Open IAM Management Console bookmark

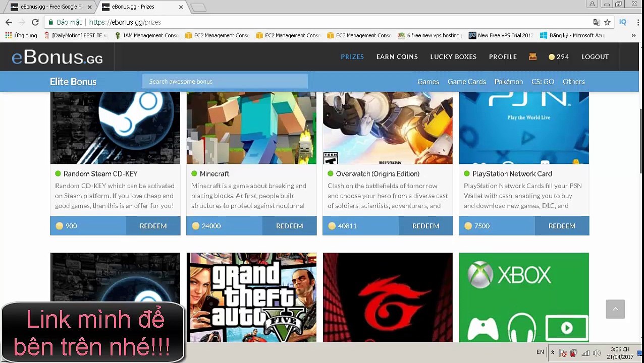pyautogui.click(x=146, y=36)
